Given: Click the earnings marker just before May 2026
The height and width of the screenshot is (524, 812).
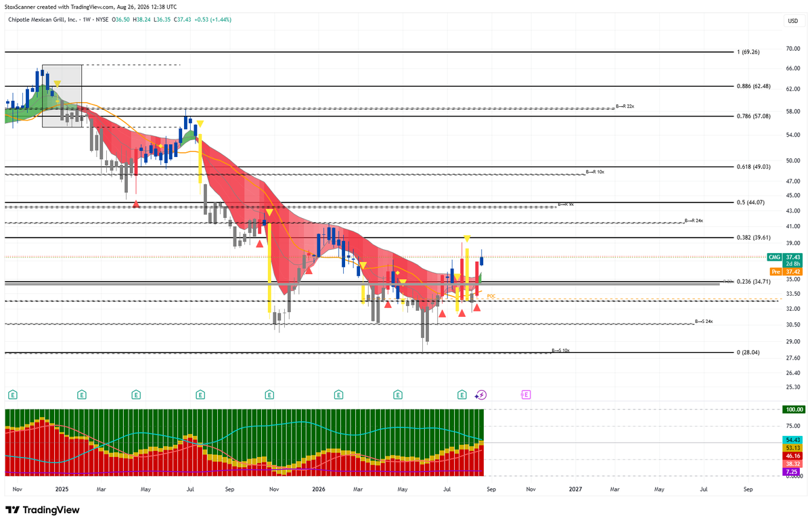Looking at the screenshot, I should tap(398, 393).
